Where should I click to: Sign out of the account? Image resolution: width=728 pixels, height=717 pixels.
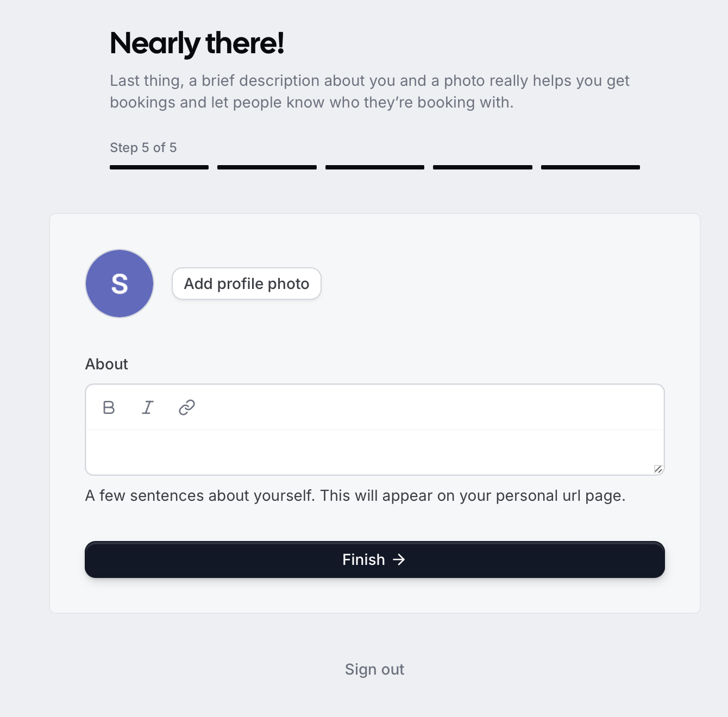coord(375,669)
